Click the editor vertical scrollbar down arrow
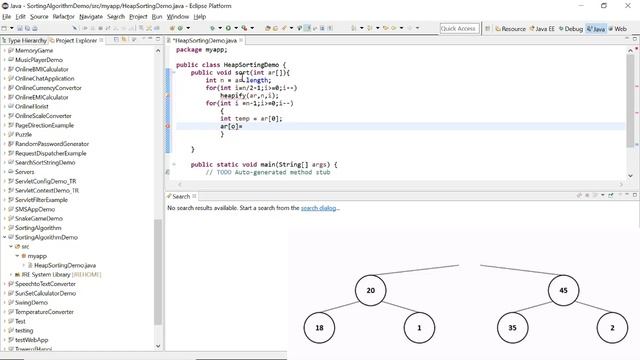 (631, 176)
